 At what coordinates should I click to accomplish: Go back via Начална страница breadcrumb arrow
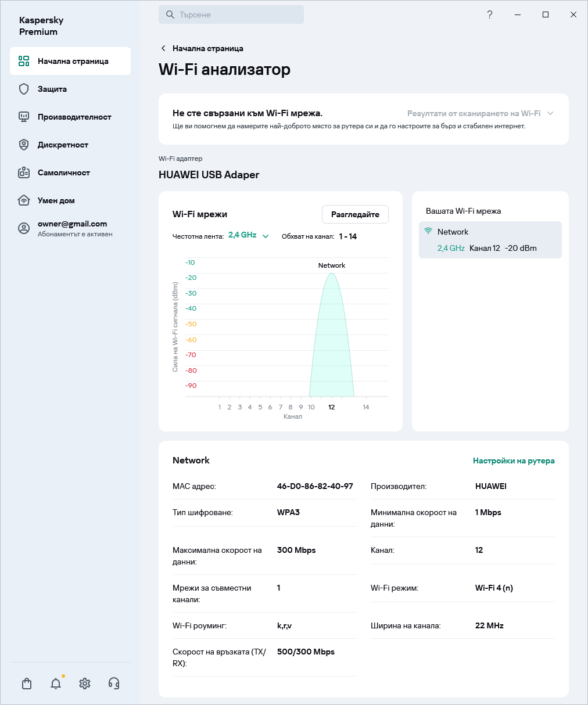[x=163, y=48]
